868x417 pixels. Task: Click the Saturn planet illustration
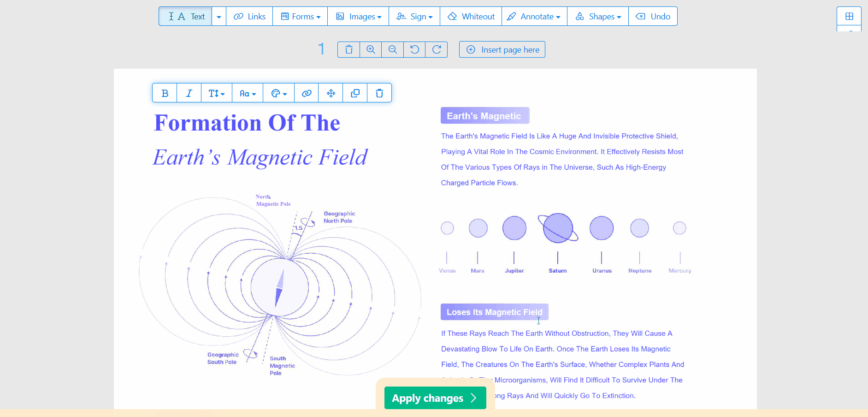point(558,228)
